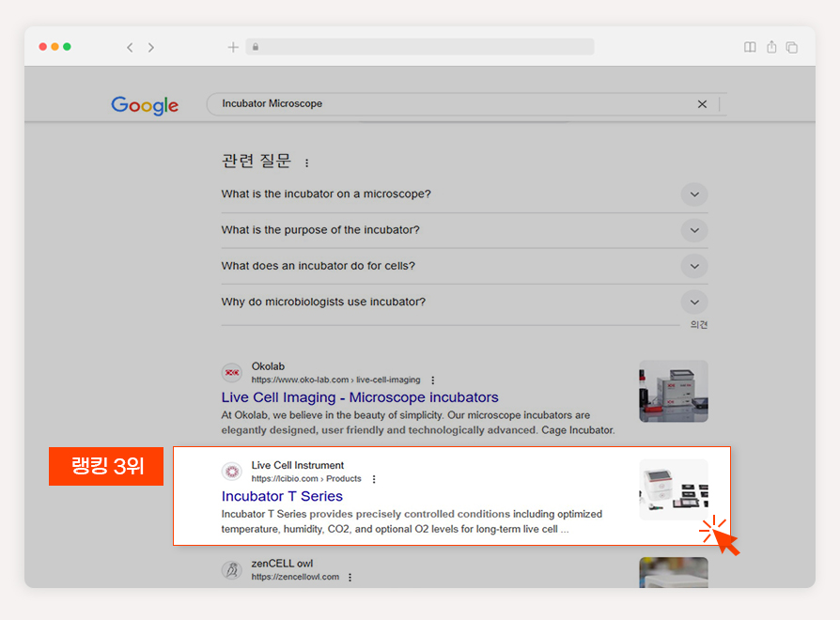Click the lock icon in address bar
Screen dimensions: 840x620
(256, 47)
